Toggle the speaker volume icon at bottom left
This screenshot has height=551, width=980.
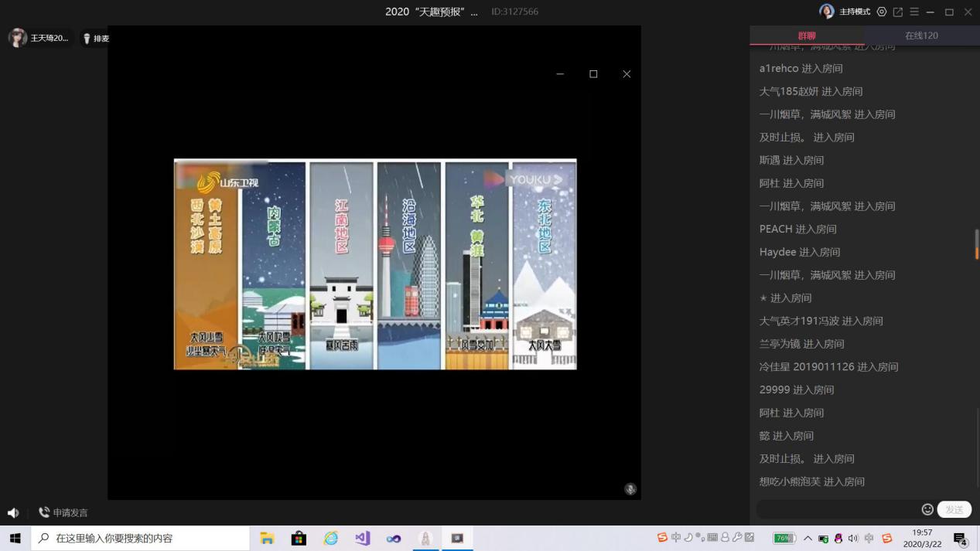tap(13, 512)
